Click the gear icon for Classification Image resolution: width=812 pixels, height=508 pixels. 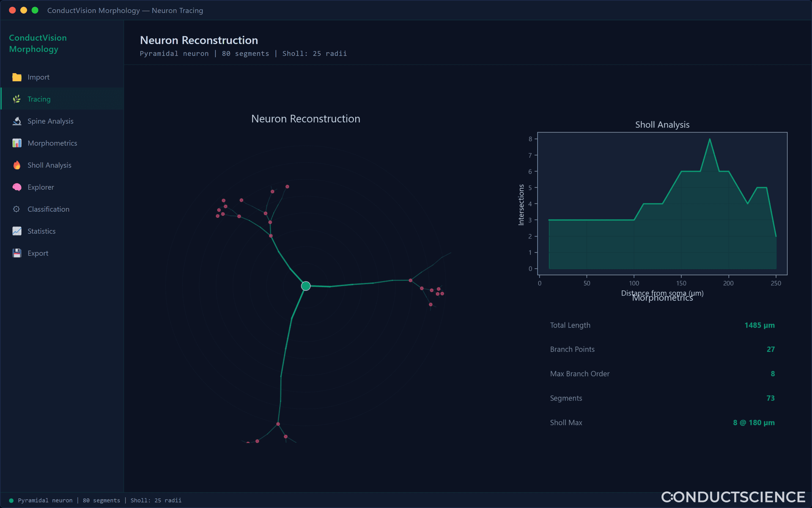(x=17, y=209)
